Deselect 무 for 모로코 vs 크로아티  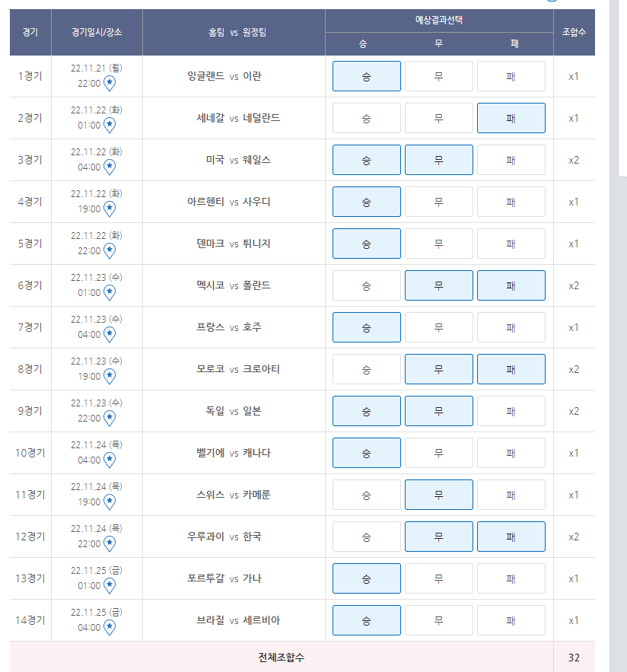pyautogui.click(x=439, y=369)
